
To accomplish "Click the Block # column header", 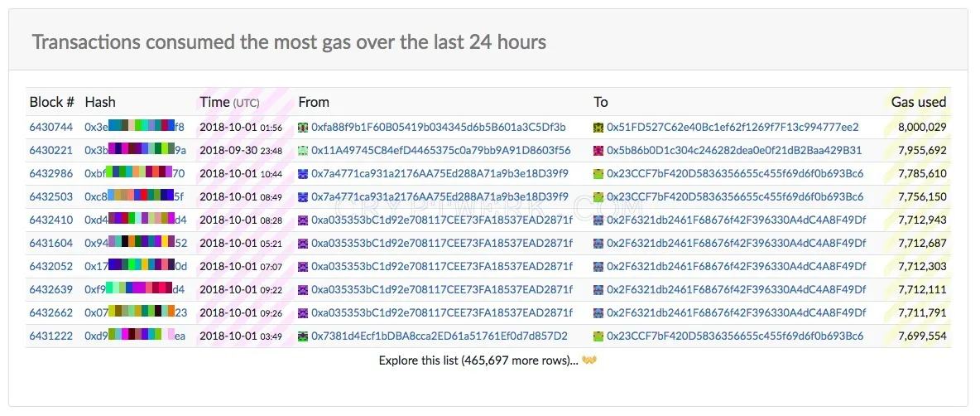I will tap(52, 102).
